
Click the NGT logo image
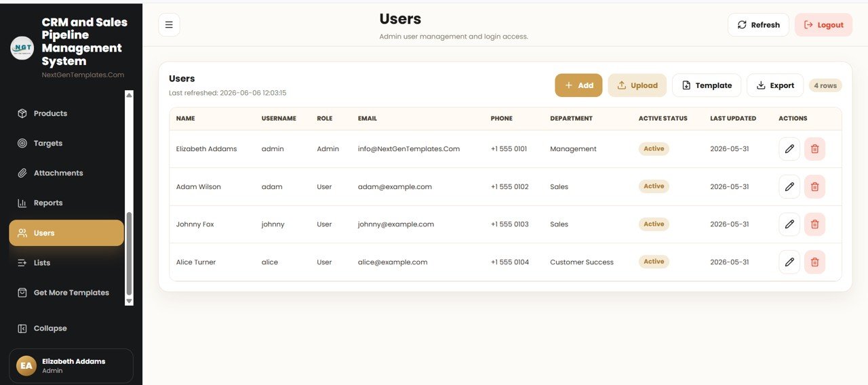22,48
